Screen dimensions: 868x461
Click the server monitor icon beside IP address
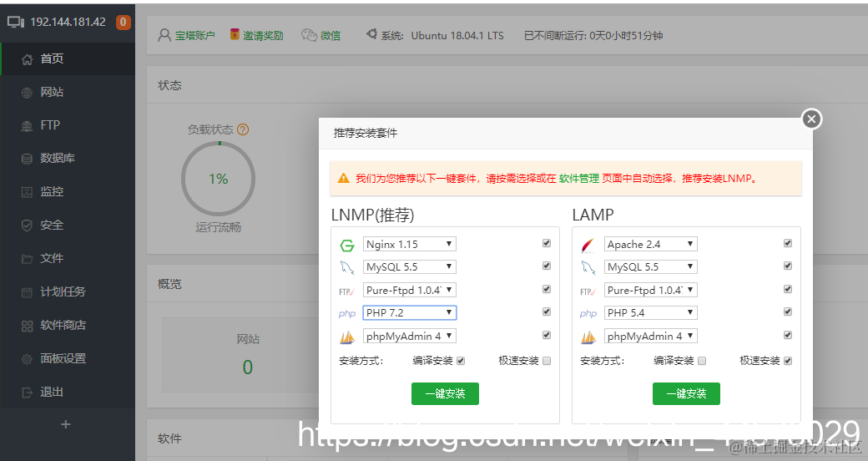(x=16, y=23)
